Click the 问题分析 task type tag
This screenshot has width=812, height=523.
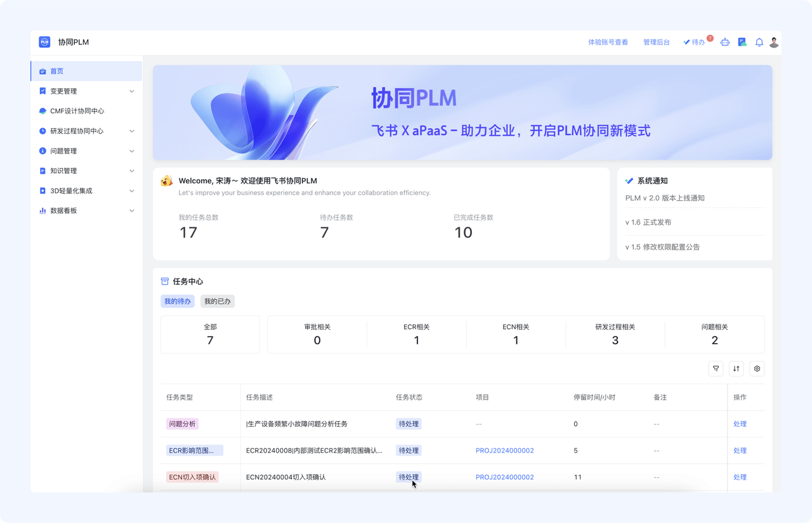click(x=183, y=424)
